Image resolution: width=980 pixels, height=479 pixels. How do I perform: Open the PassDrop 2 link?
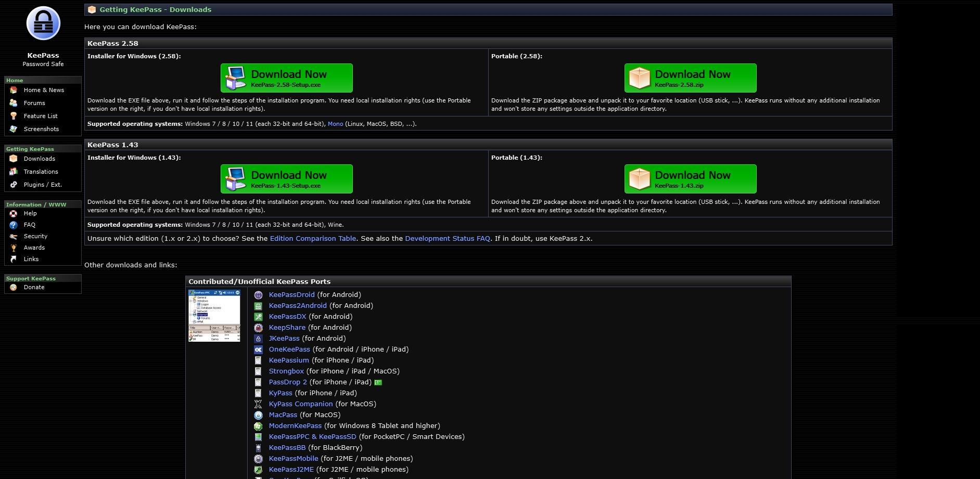288,382
